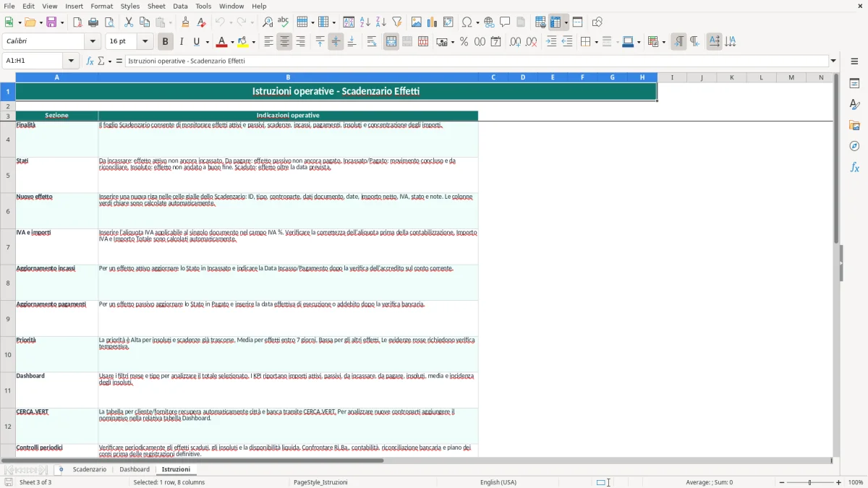The image size is (868, 488).
Task: Click Export as PDF icon
Action: tap(77, 22)
